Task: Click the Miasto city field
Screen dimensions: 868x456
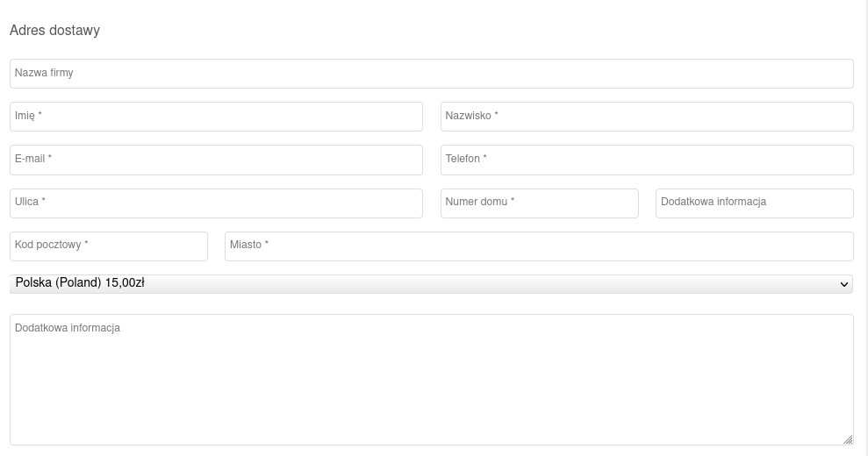Action: coord(539,246)
